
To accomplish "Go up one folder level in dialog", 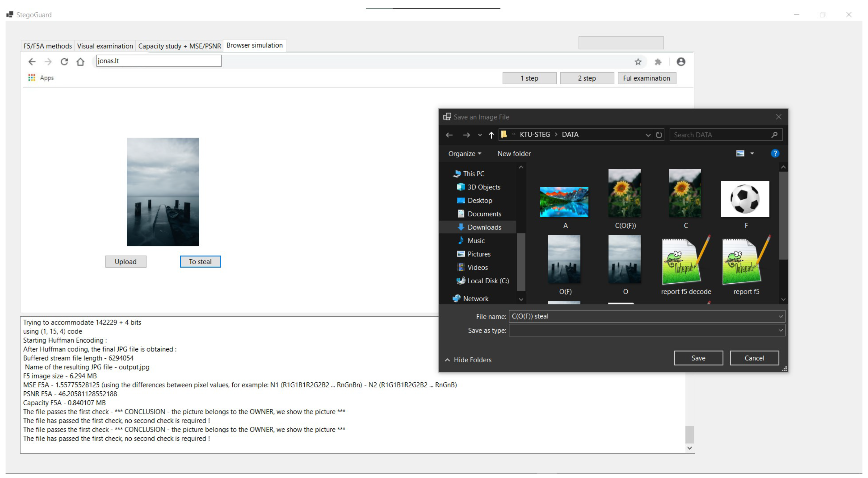I will tap(491, 135).
